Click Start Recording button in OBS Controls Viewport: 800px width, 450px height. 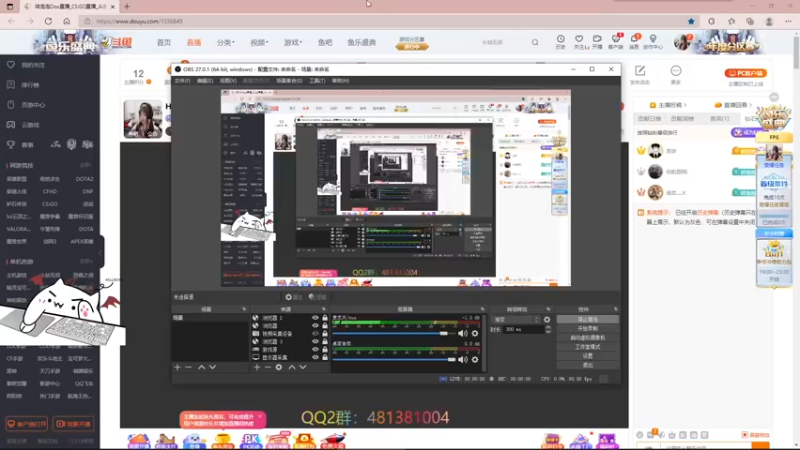[587, 329]
